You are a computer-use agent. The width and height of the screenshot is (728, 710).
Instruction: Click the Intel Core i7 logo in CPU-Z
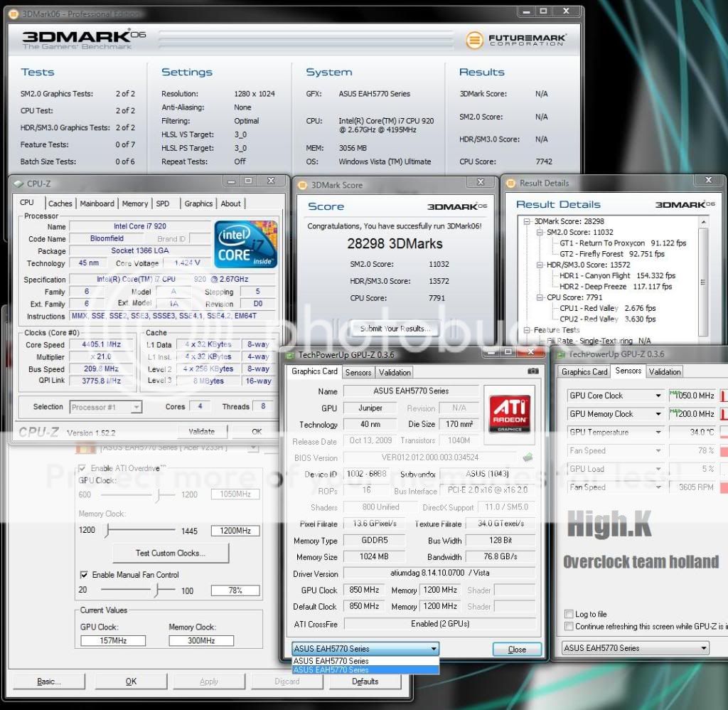tap(246, 245)
